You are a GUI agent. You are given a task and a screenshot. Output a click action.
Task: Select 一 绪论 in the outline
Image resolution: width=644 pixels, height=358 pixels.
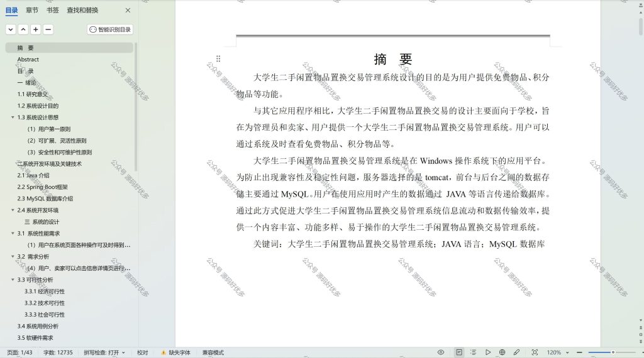coord(26,82)
